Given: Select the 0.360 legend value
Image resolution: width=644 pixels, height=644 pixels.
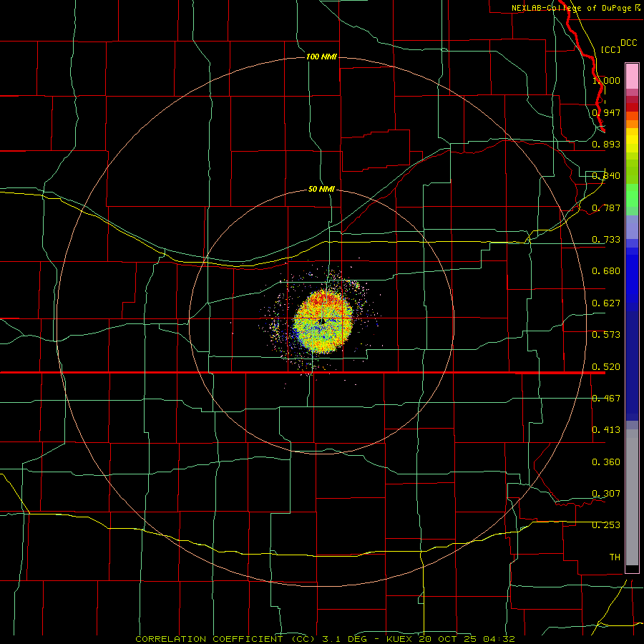Looking at the screenshot, I should point(606,462).
